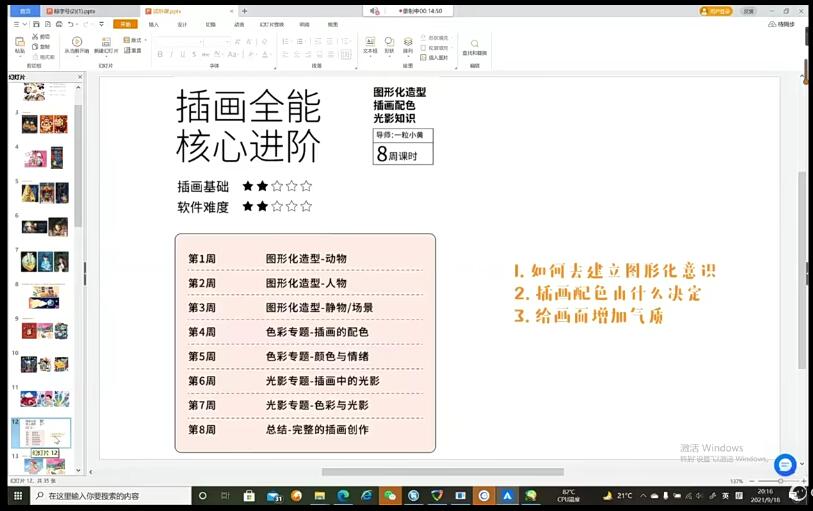This screenshot has width=813, height=511.
Task: Select slide 9 thumbnail in panel
Action: (45, 330)
